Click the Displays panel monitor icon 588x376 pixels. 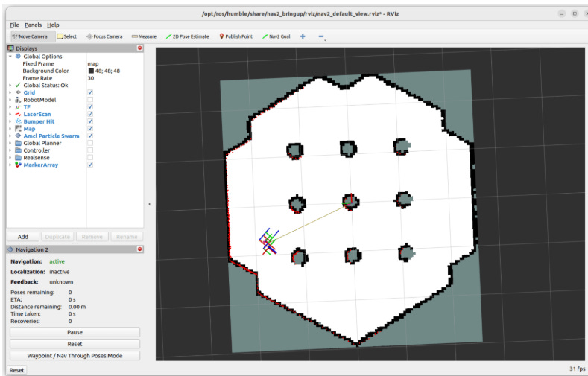click(11, 48)
